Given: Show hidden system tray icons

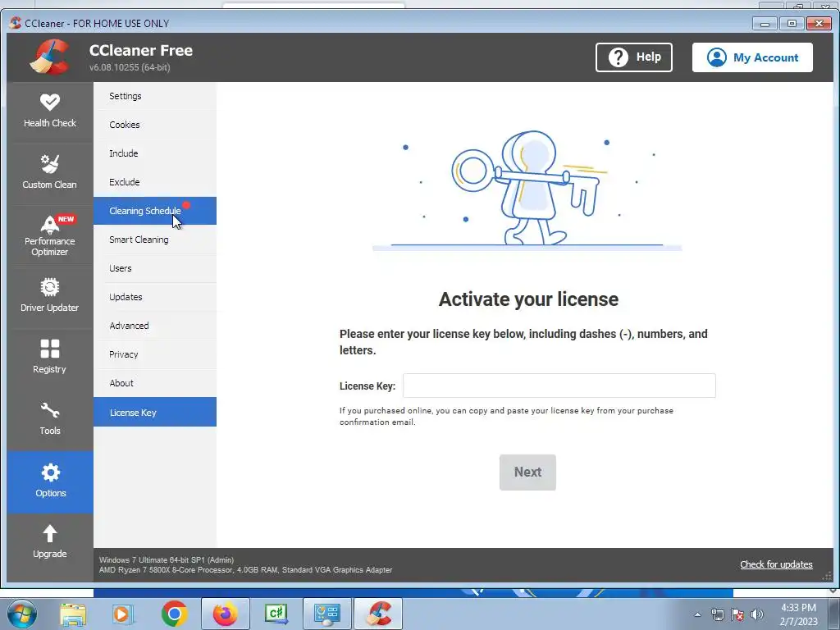Looking at the screenshot, I should [x=697, y=614].
